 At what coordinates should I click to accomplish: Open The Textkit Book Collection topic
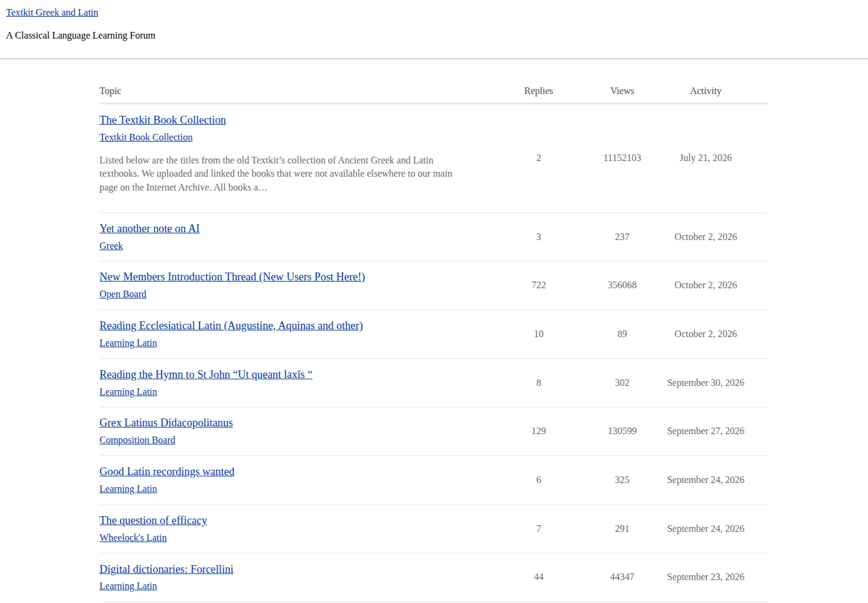tap(163, 120)
